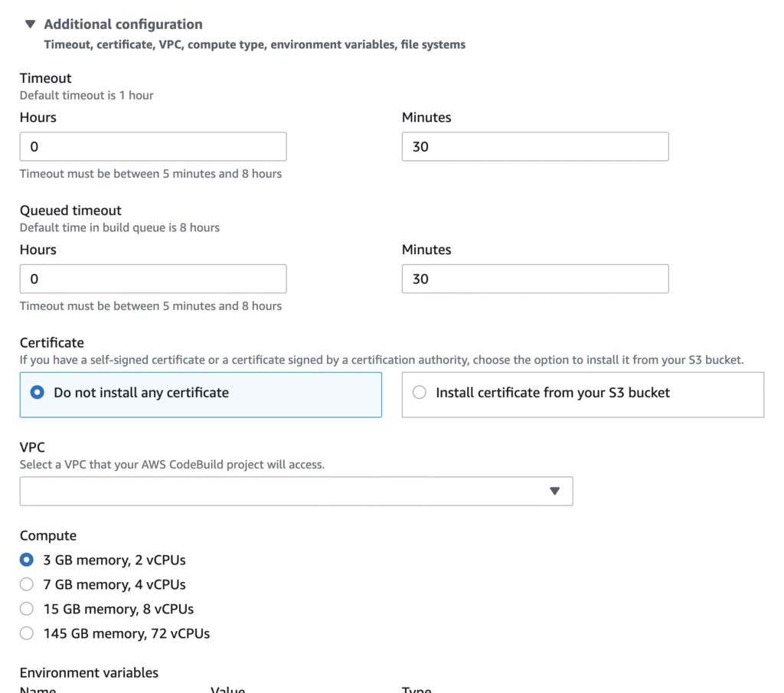This screenshot has width=784, height=693.
Task: Click the Compute section label
Action: 48,536
